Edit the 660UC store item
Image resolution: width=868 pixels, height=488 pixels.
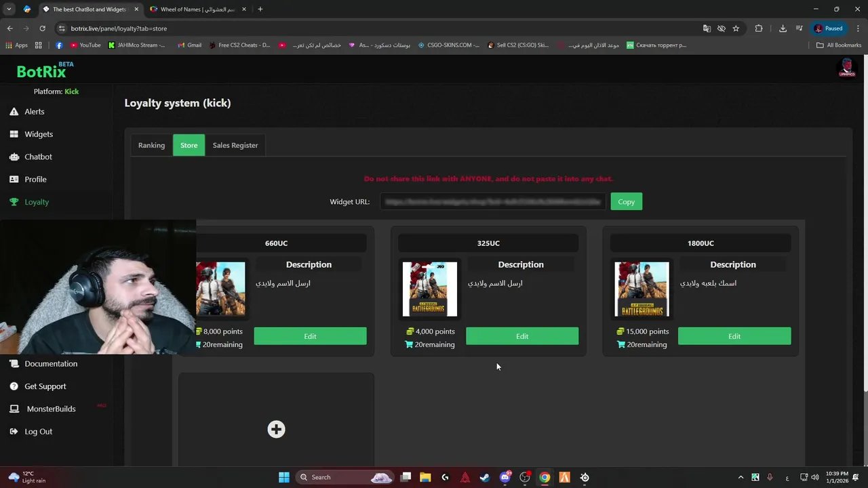[x=310, y=336]
